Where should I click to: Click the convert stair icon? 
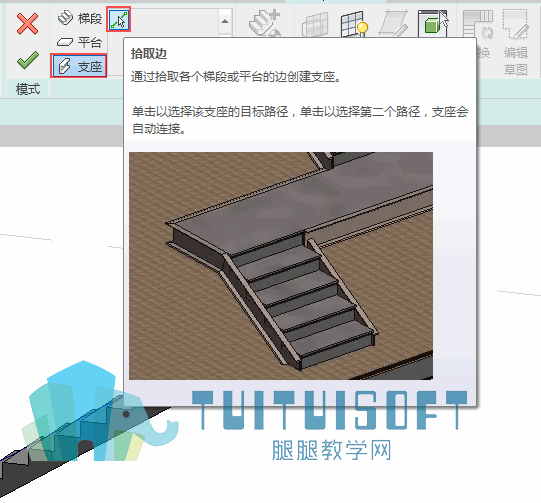478,24
